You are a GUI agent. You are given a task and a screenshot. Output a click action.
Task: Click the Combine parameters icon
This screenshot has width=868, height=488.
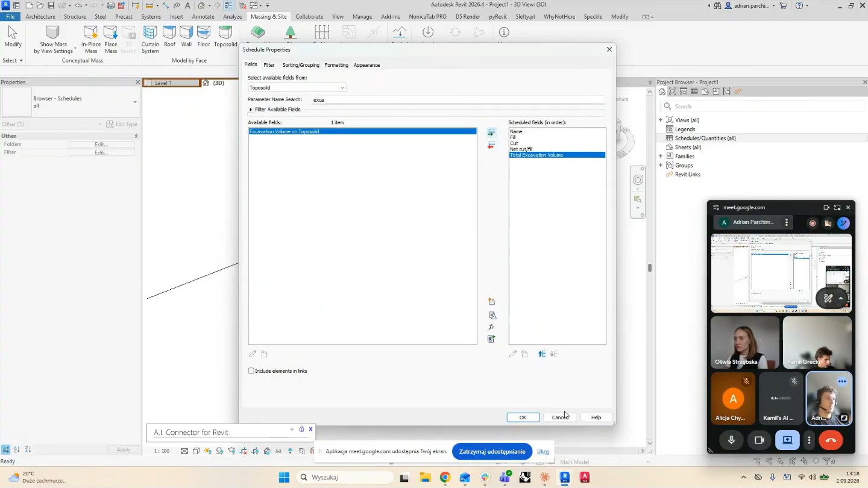(491, 339)
